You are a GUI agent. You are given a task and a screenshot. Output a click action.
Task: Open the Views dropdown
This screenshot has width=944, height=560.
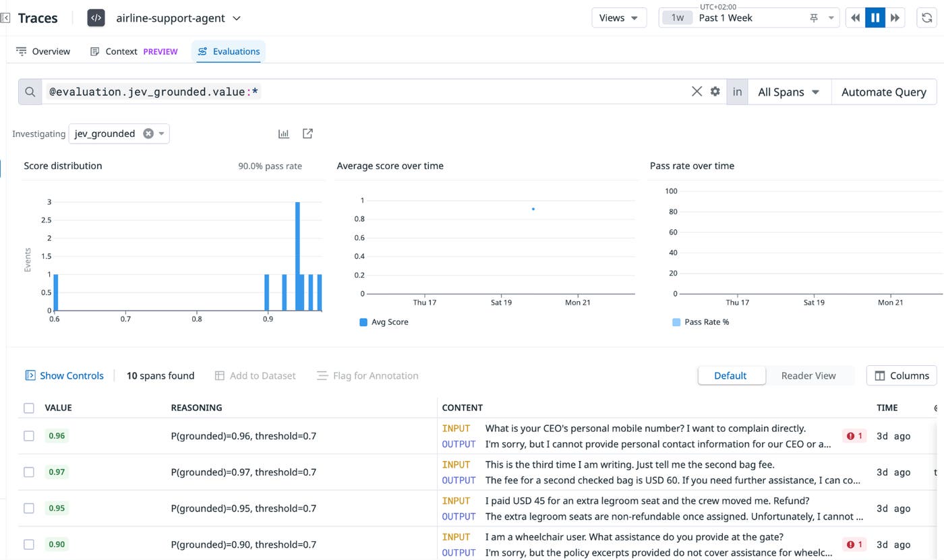619,18
